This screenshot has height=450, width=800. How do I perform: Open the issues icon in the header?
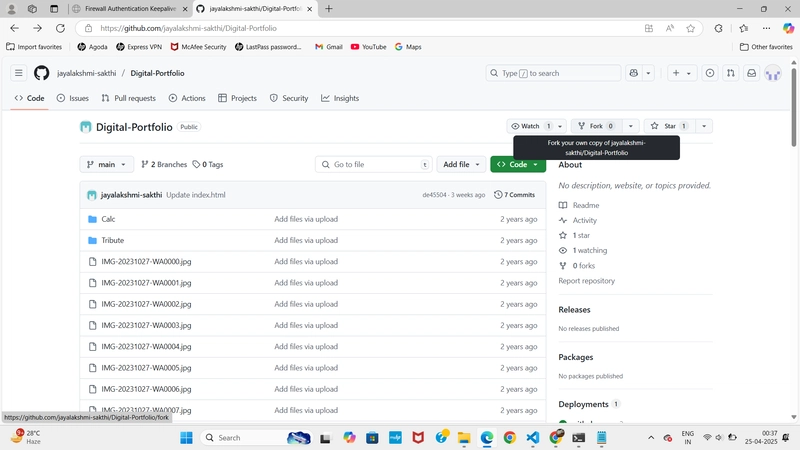pos(710,73)
